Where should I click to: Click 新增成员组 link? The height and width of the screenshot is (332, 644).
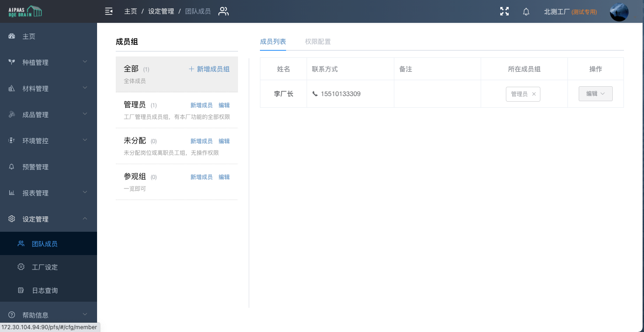[x=209, y=69]
